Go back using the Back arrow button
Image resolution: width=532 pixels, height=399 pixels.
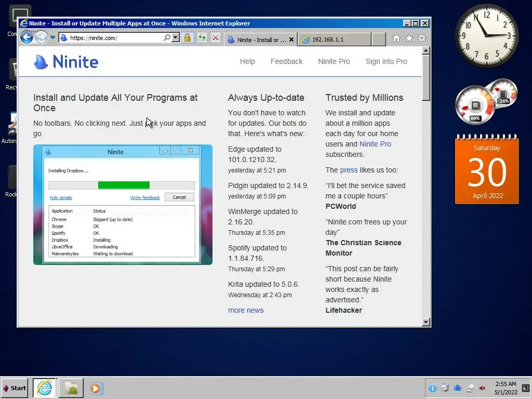[x=27, y=37]
